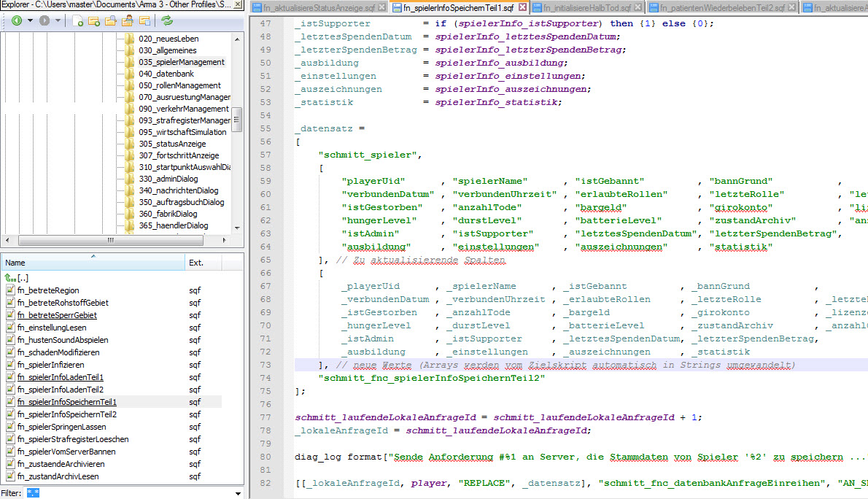This screenshot has width=868, height=499.
Task: Close the fn_initialisiereHalbTod.sqf tab
Action: (x=638, y=7)
